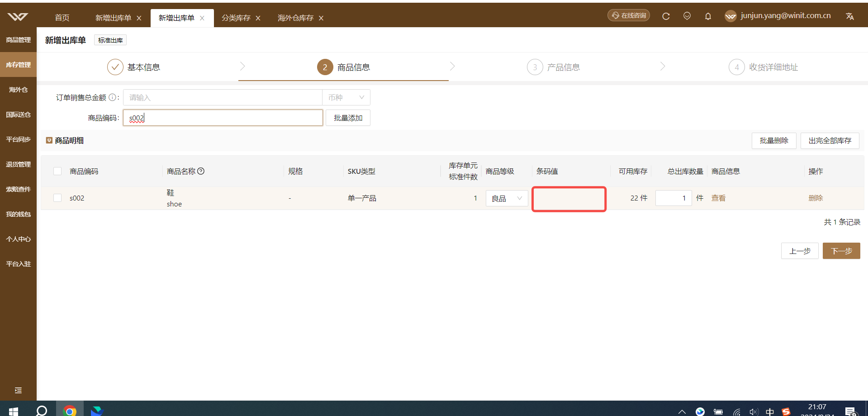Click the step 3 产品信息 circle
Screen dimensions: 868x416
535,67
